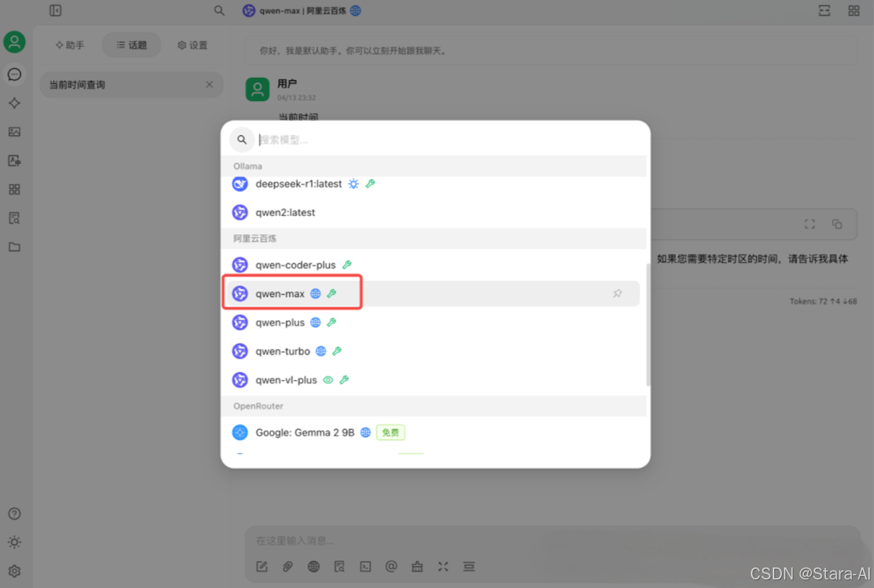This screenshot has height=588, width=874.
Task: Select the qwen-coder-plus model
Action: coord(433,265)
